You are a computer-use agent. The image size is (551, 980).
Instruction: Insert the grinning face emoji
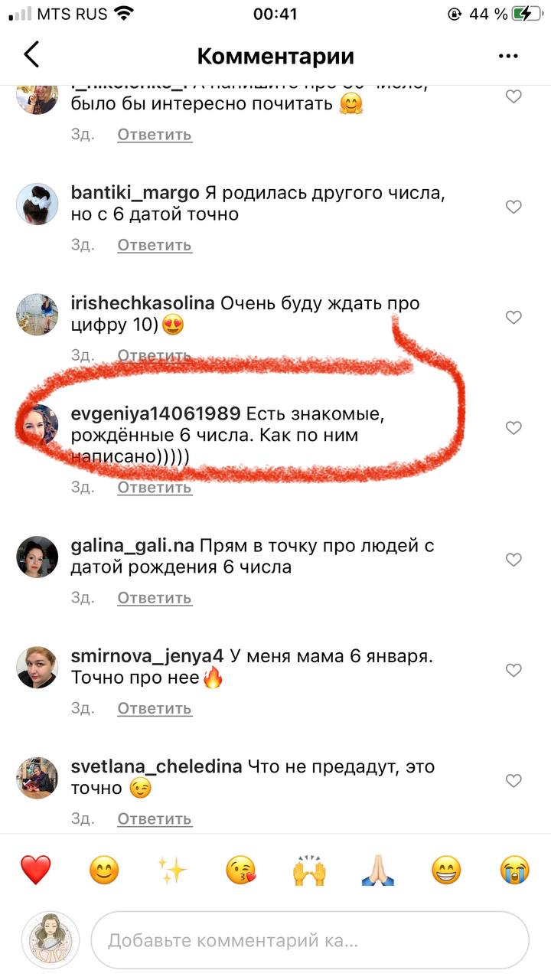pos(446,871)
